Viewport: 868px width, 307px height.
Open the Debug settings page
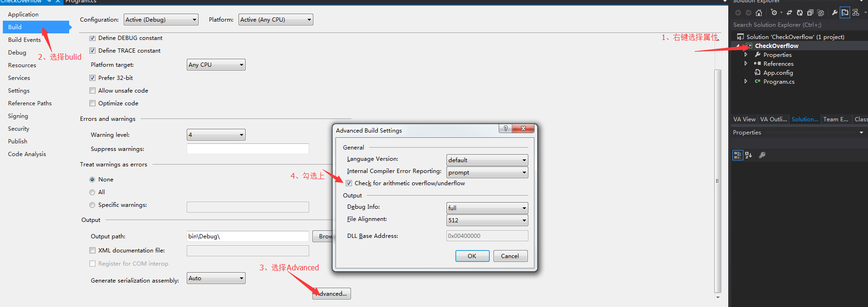(17, 53)
